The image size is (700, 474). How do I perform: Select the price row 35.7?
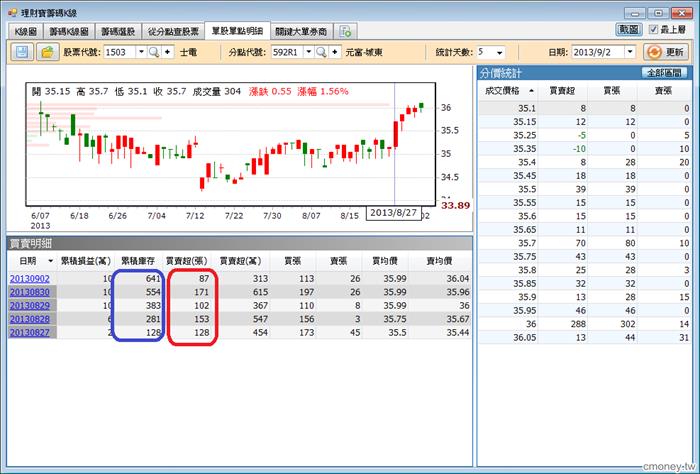coord(585,243)
